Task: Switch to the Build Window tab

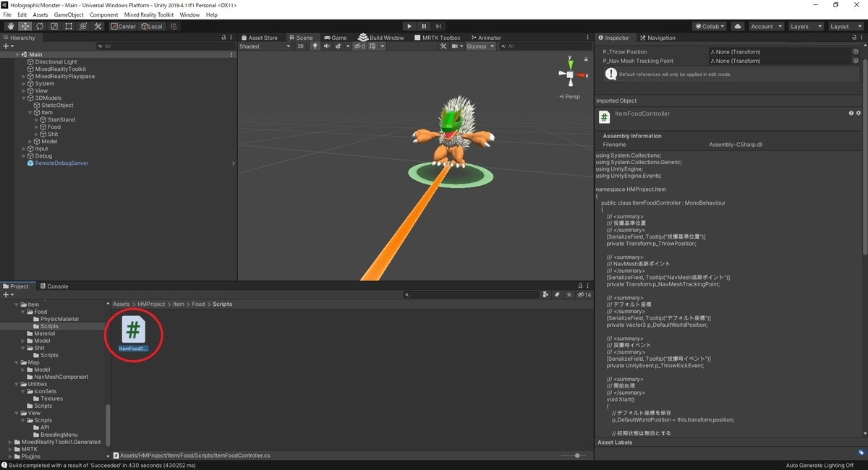Action: 382,38
